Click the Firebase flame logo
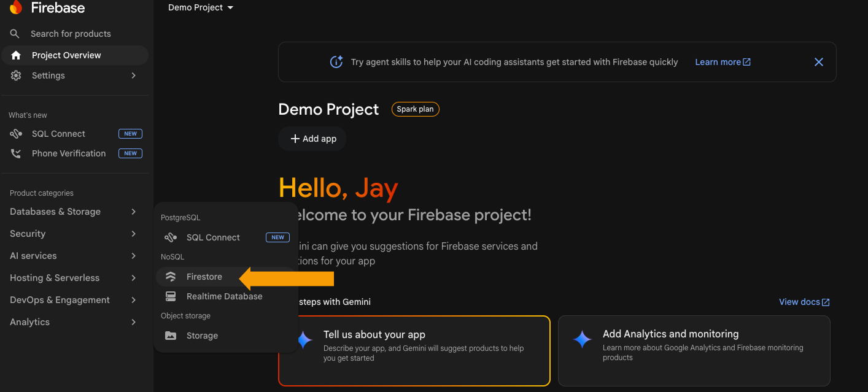This screenshot has width=868, height=392. click(x=16, y=7)
